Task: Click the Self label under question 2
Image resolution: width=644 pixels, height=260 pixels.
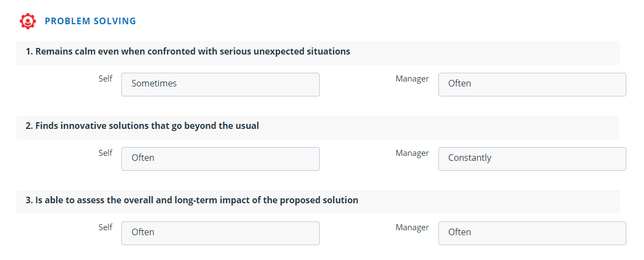Action: (105, 153)
